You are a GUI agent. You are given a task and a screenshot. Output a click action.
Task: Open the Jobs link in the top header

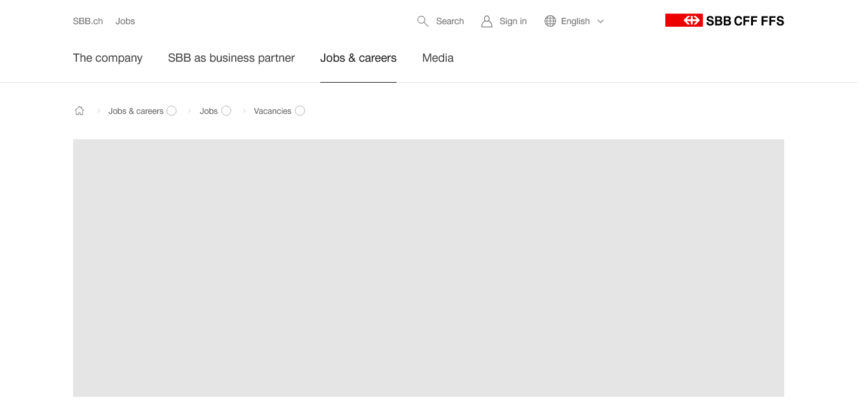click(x=125, y=21)
